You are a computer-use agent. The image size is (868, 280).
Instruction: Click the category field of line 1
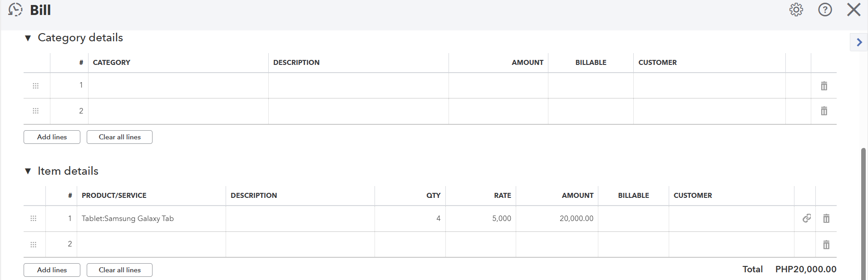[x=178, y=85]
